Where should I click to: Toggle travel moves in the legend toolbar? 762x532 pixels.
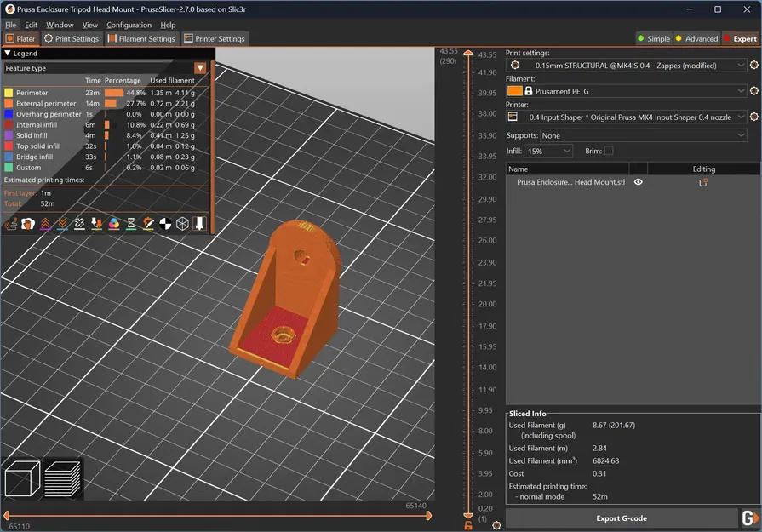point(11,224)
